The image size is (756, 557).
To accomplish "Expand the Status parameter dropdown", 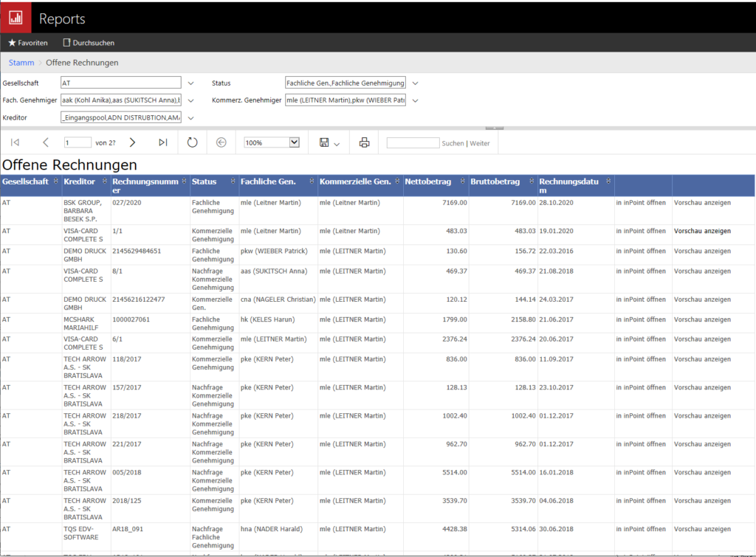I will (415, 83).
